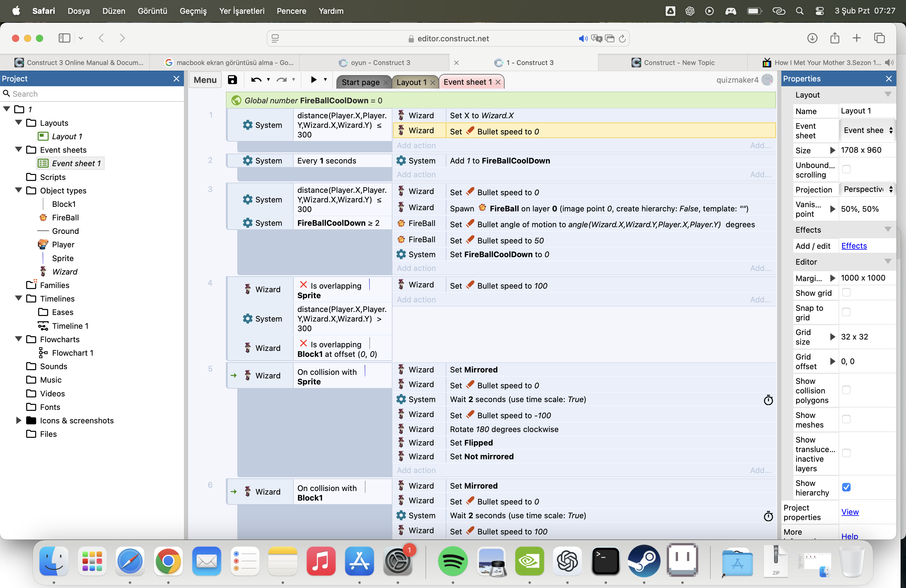Click inverted X on 'Is overlapping Sprite'

tap(303, 284)
